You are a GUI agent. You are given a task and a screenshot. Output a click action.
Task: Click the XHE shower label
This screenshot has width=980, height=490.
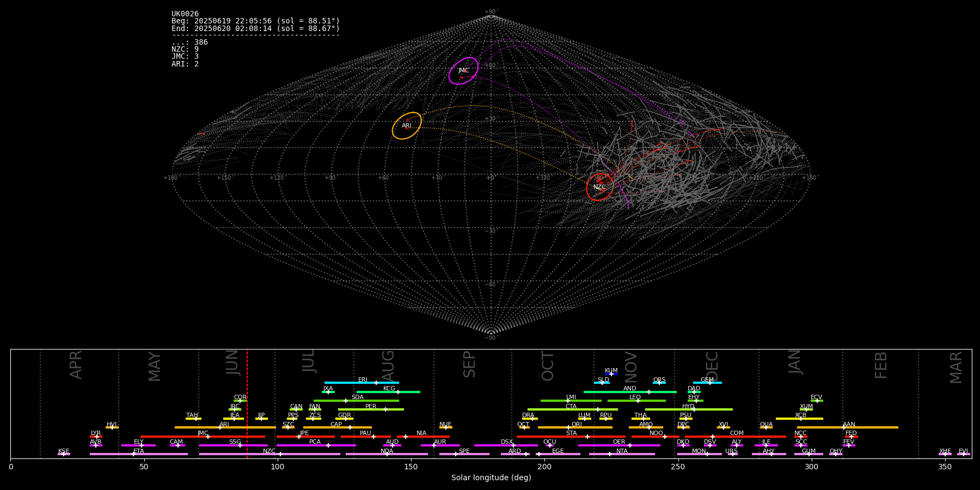(945, 451)
